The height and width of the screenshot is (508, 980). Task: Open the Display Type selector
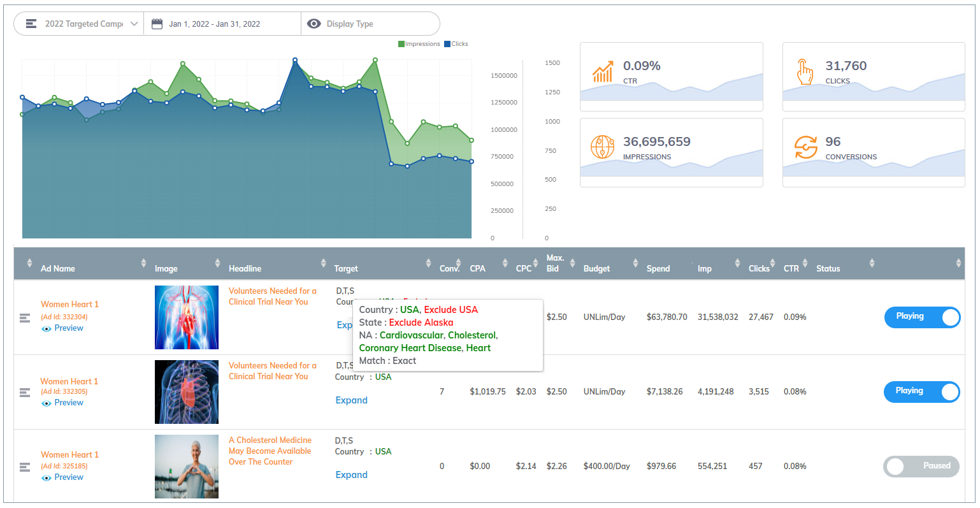pyautogui.click(x=370, y=24)
